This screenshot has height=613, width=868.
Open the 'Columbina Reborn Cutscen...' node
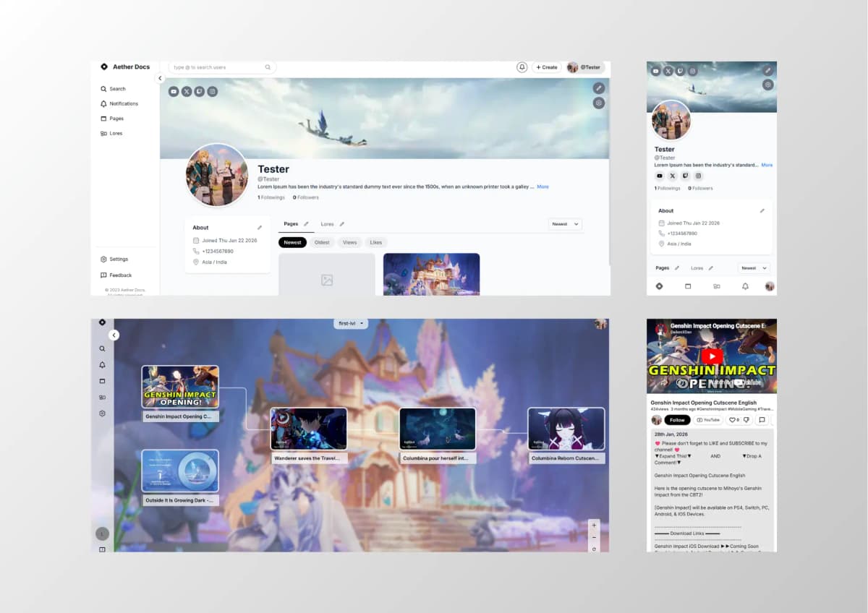point(566,435)
